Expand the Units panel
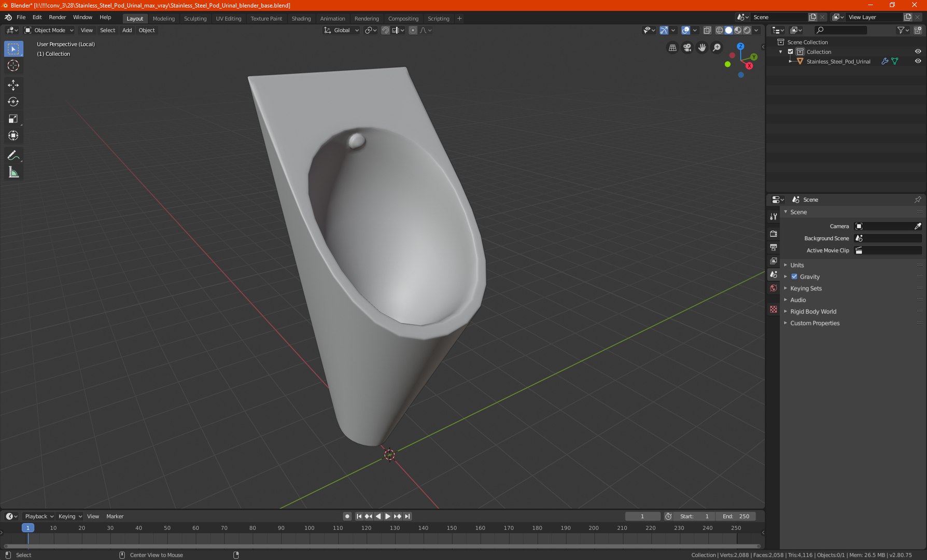This screenshot has width=927, height=560. 797,265
